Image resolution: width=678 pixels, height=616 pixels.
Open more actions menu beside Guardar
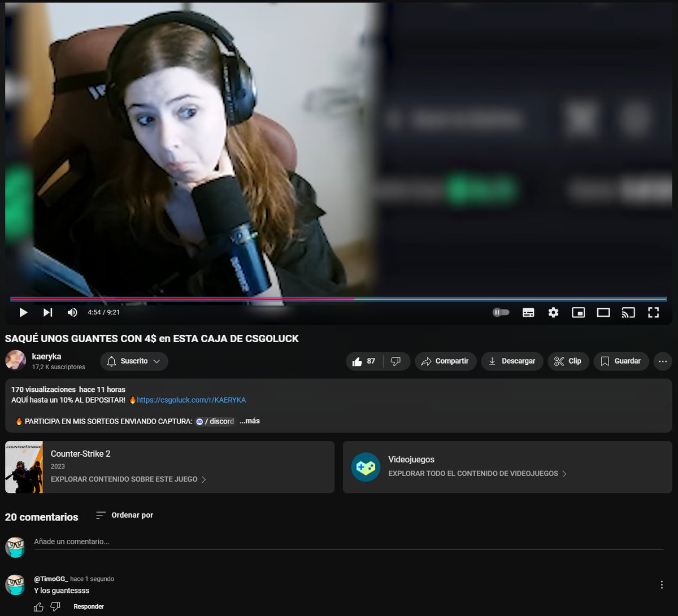click(x=663, y=361)
